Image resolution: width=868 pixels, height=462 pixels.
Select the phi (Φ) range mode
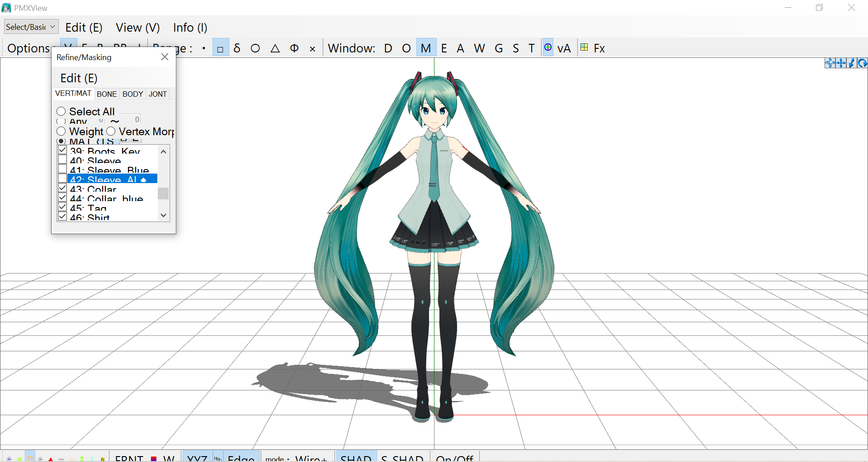click(x=294, y=48)
